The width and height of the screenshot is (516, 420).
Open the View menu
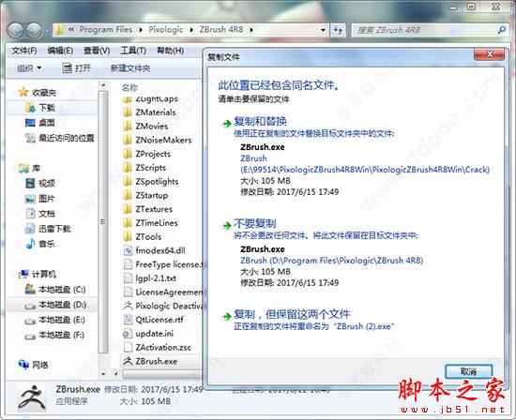point(97,51)
